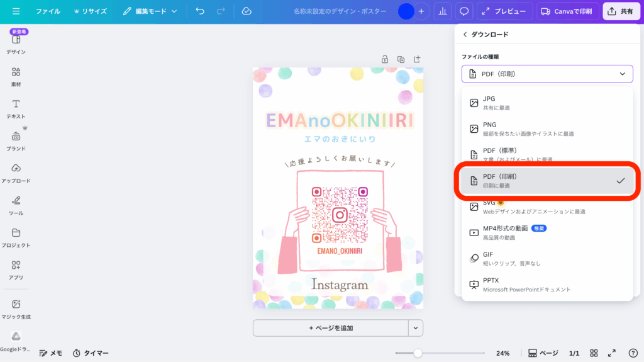Select the SVG file type
This screenshot has width=644, height=362.
click(x=547, y=207)
